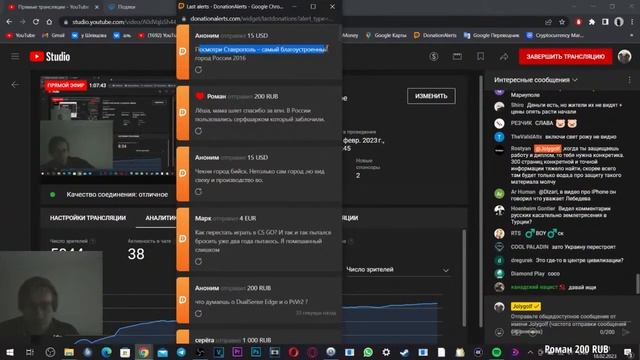
Task: Bookmark this page with the star icon
Action: (x=562, y=22)
